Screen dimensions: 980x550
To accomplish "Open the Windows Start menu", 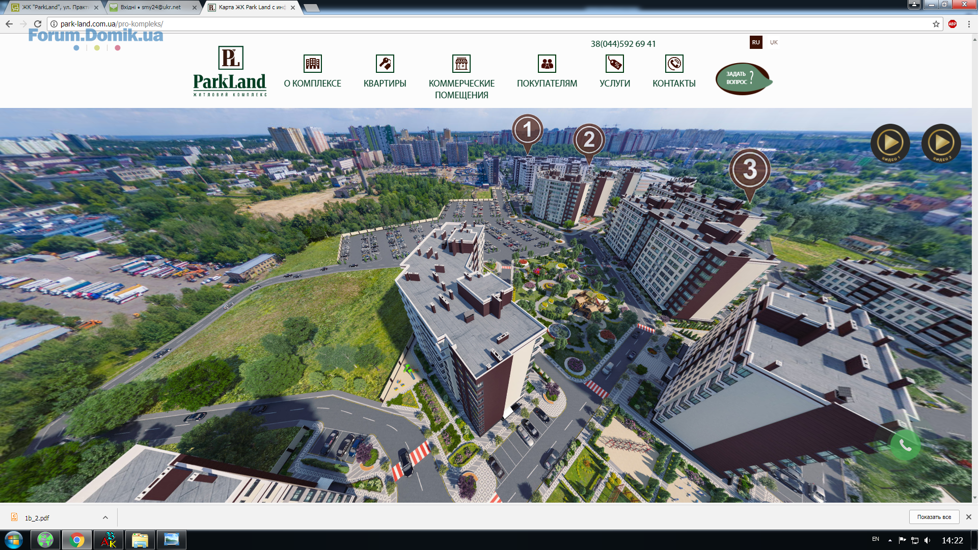I will 14,540.
